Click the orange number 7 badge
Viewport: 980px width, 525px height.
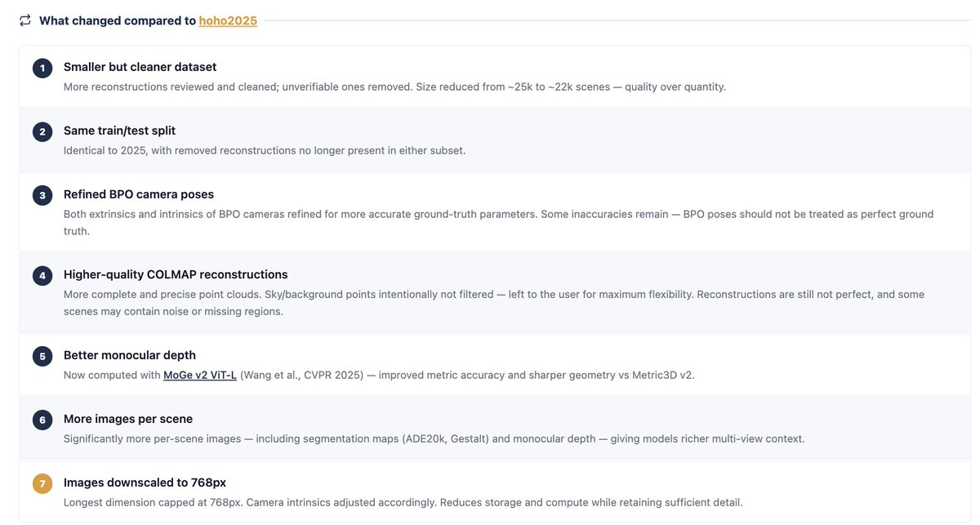(42, 483)
